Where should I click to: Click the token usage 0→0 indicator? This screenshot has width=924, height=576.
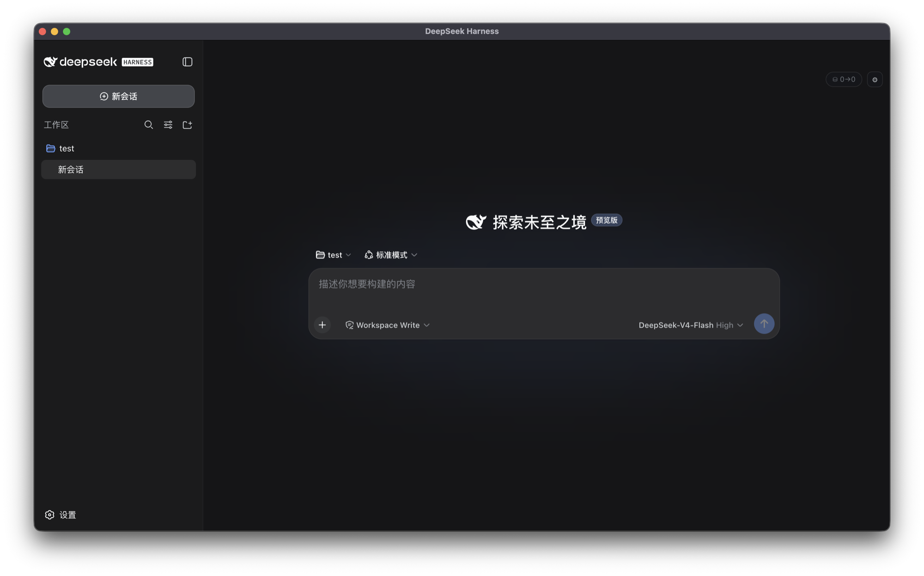pyautogui.click(x=844, y=80)
